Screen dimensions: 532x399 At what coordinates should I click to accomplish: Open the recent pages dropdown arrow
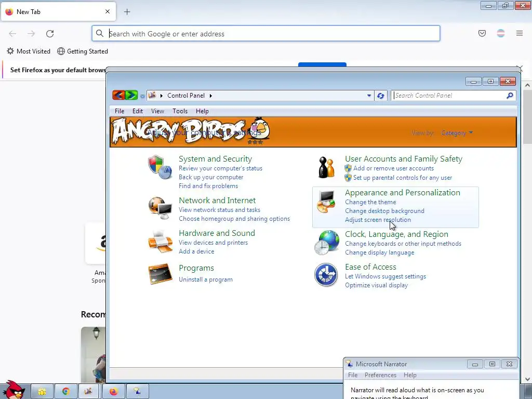142,96
